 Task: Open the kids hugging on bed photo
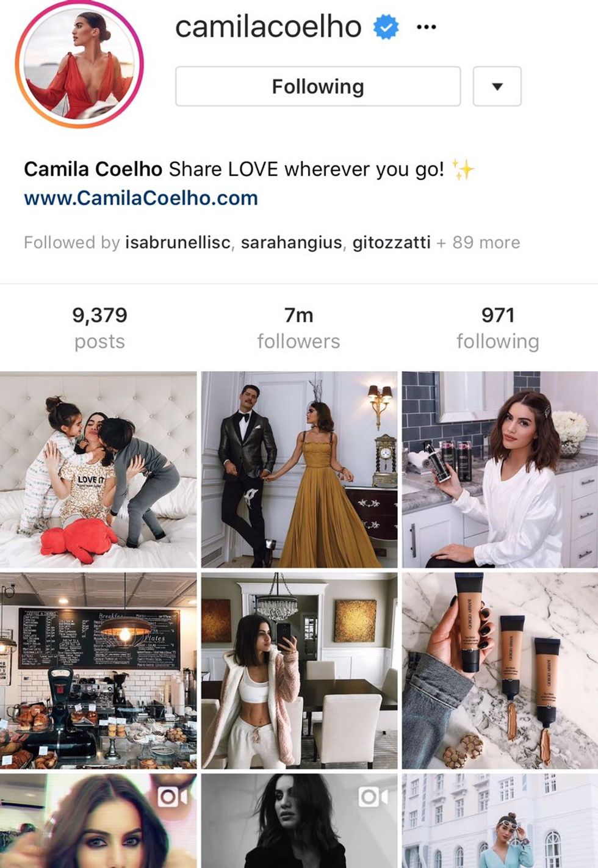[x=98, y=469]
